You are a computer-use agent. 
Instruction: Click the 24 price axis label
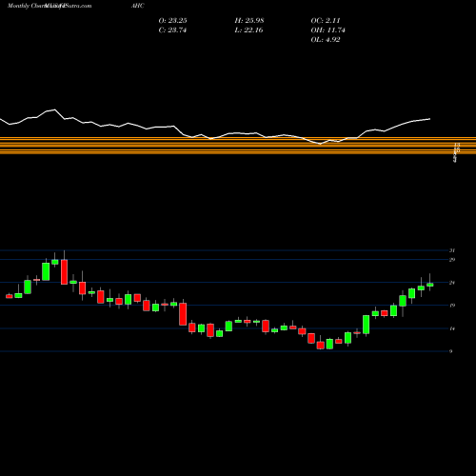[452, 283]
